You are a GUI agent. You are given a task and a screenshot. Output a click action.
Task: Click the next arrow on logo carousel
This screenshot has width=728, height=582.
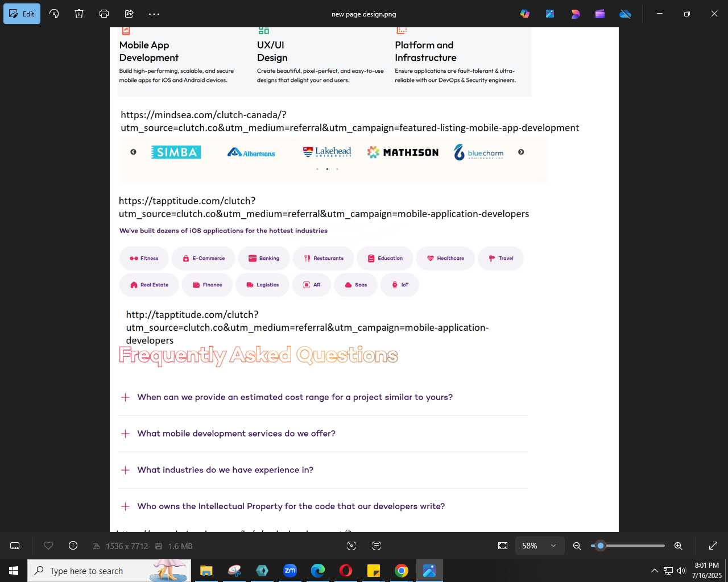[x=521, y=152]
